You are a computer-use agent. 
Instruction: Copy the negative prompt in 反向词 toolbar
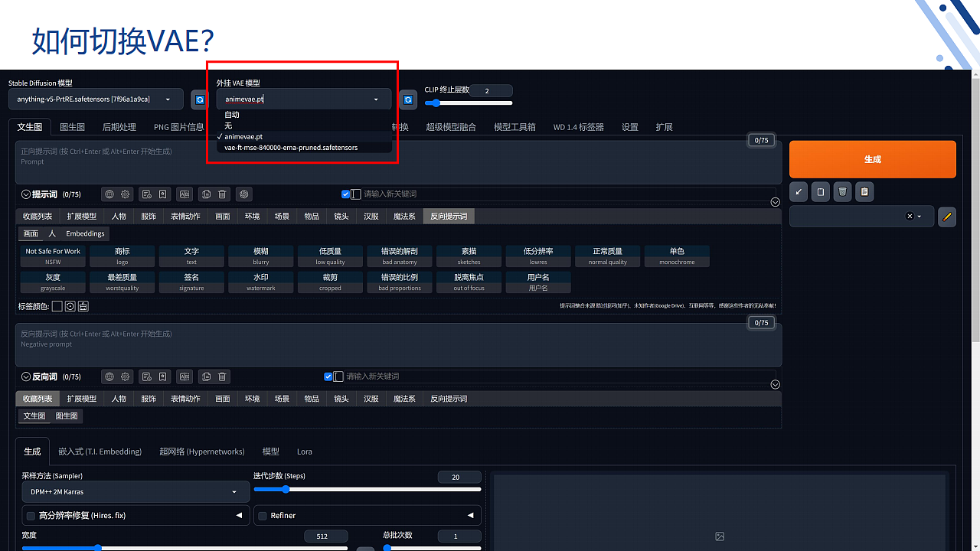tap(206, 377)
